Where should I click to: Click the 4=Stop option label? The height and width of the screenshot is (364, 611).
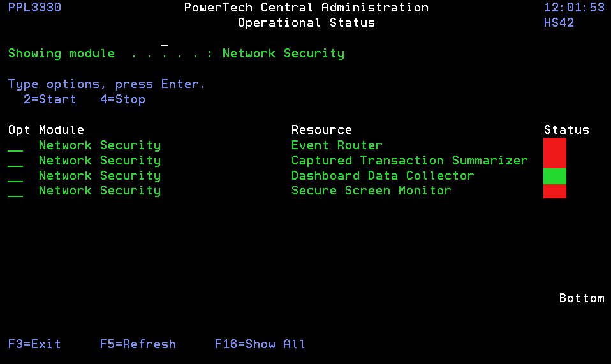122,99
